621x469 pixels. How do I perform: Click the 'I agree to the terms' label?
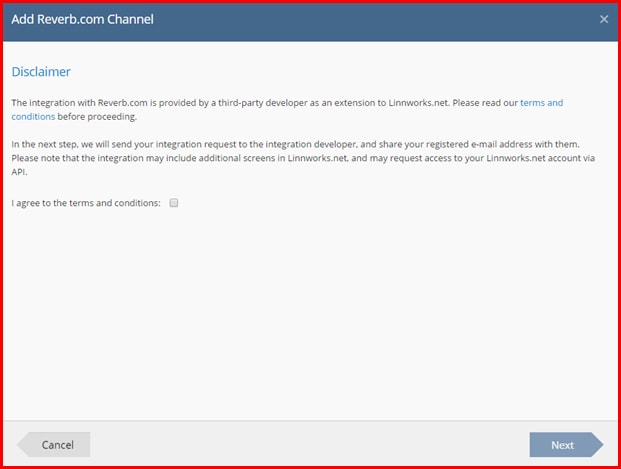point(86,203)
